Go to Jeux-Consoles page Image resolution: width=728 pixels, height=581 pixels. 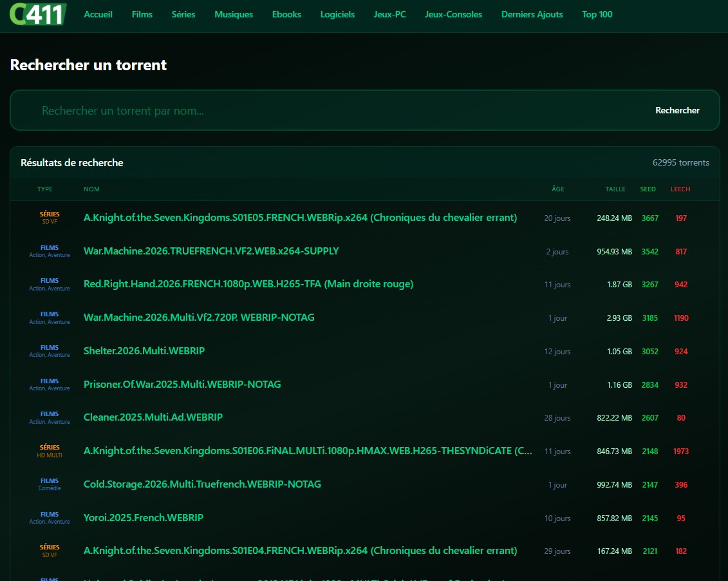coord(453,14)
